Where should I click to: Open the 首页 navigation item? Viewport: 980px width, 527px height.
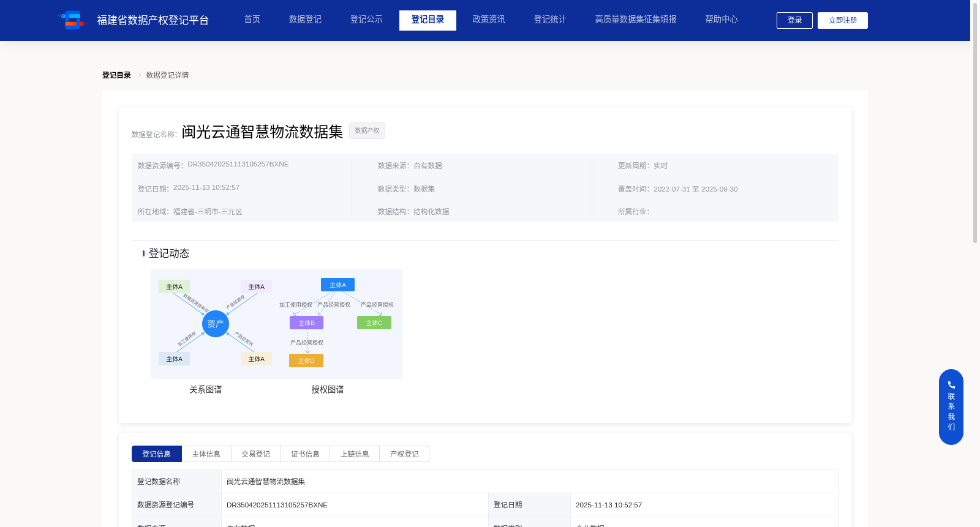(x=252, y=20)
